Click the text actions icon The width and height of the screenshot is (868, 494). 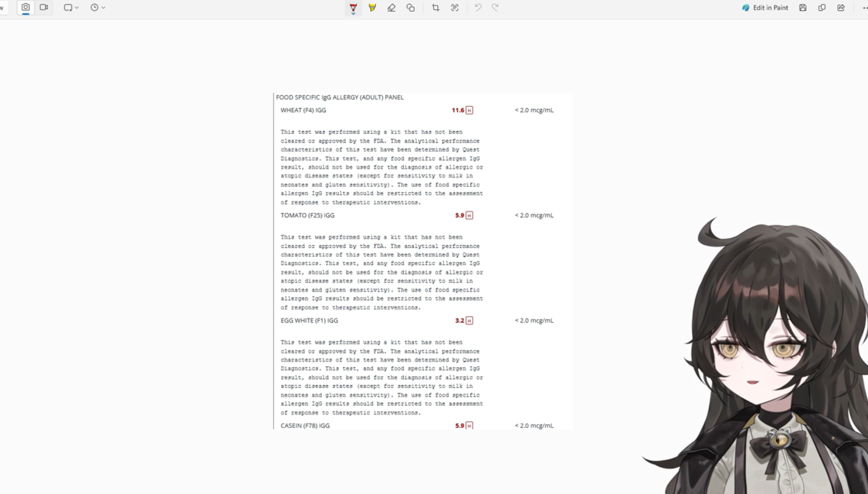pos(455,8)
